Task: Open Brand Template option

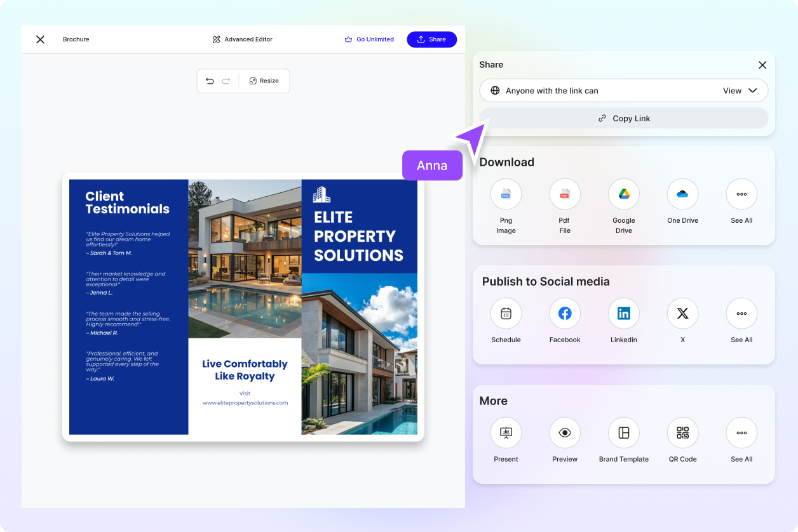Action: [x=624, y=433]
